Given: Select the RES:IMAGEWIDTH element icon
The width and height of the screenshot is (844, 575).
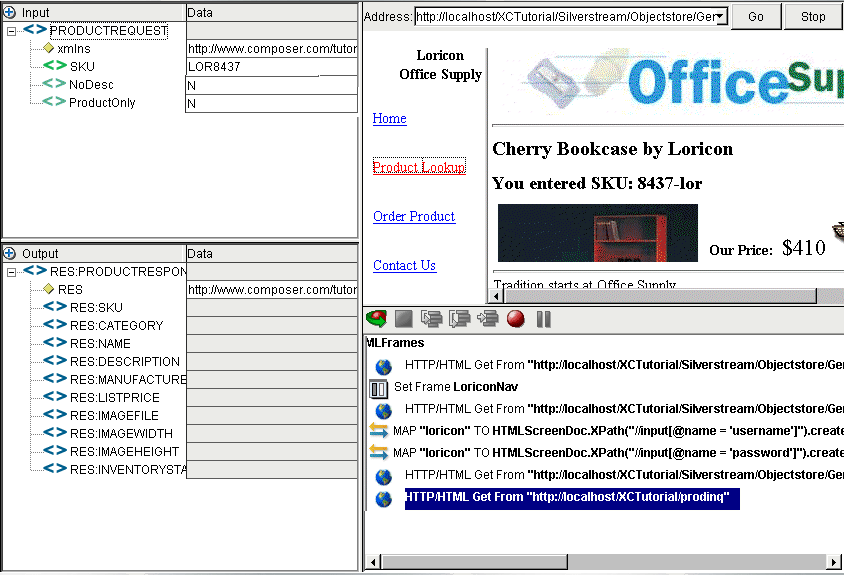Looking at the screenshot, I should tap(55, 433).
